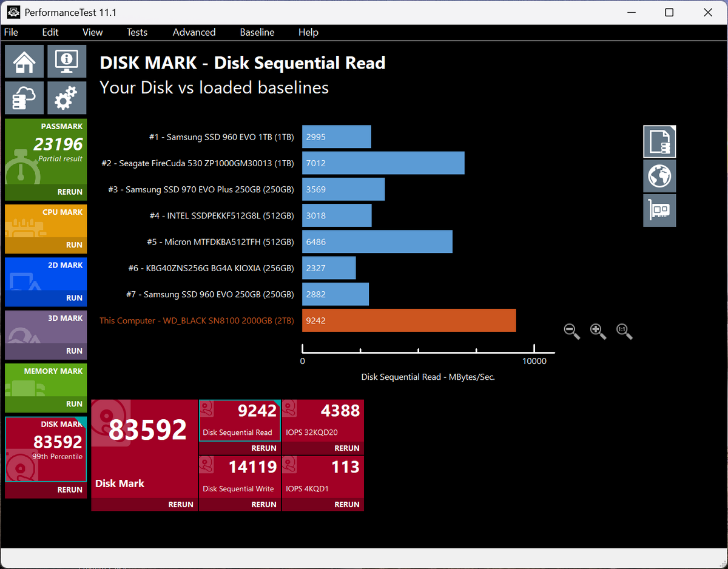728x569 pixels.
Task: Open the System Information monitor icon
Action: click(67, 61)
